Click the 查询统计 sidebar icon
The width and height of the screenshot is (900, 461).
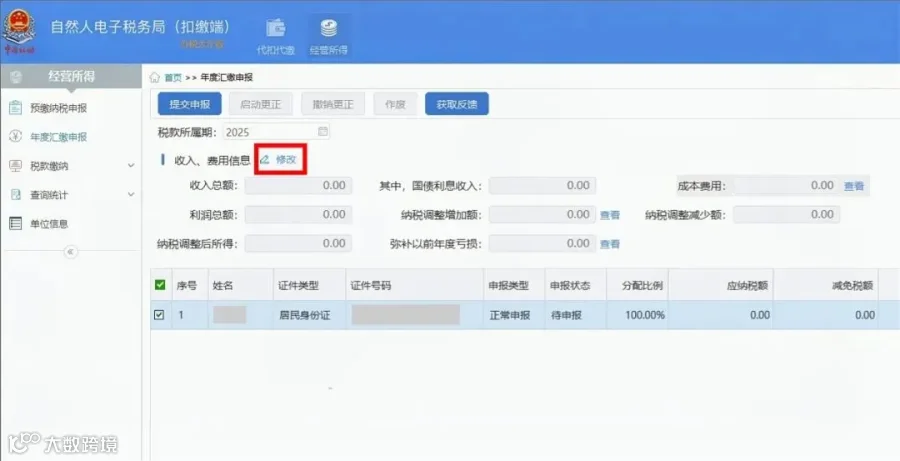[15, 195]
